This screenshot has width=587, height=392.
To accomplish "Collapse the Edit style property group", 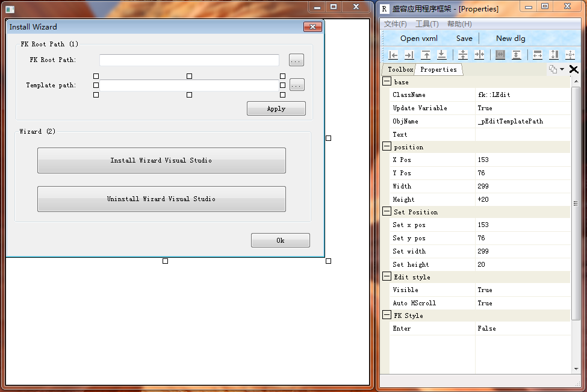I will pyautogui.click(x=387, y=276).
